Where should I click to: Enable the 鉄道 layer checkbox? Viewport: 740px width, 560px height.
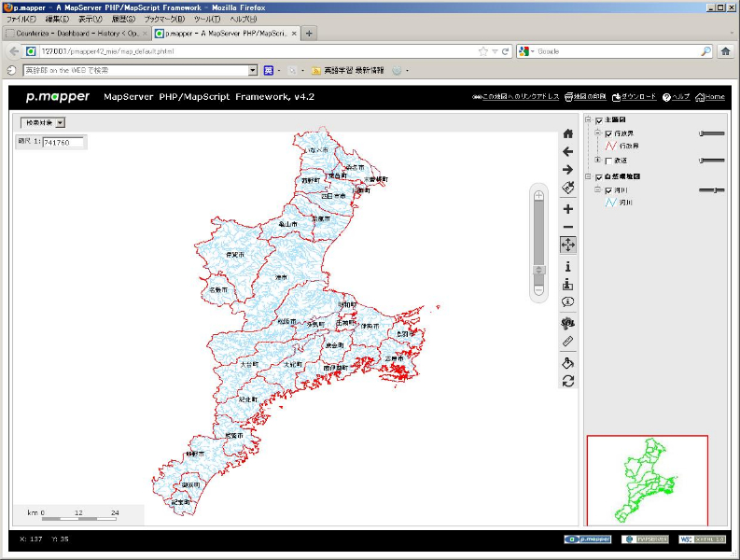(608, 161)
